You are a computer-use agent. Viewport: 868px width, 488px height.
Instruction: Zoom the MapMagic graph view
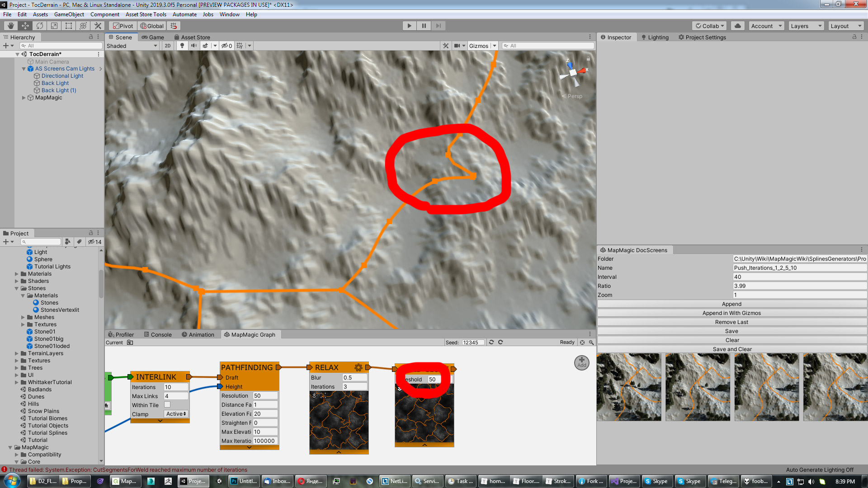click(x=591, y=342)
